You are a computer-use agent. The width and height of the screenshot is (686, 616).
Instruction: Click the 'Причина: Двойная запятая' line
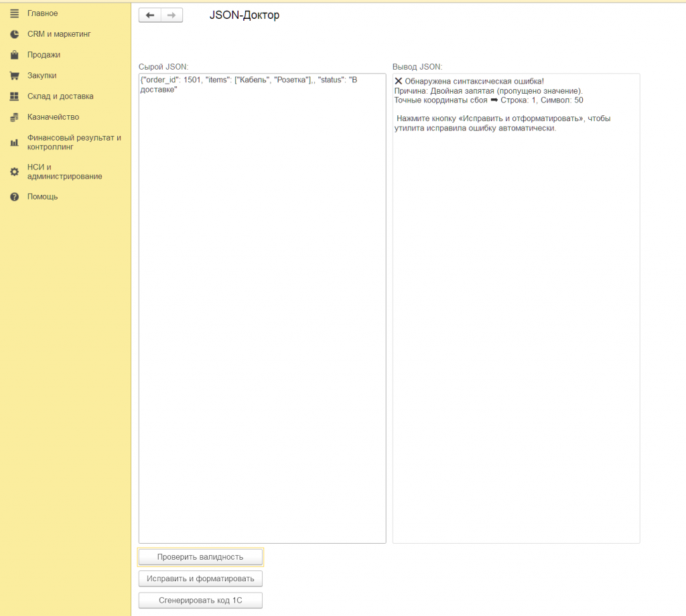point(488,91)
